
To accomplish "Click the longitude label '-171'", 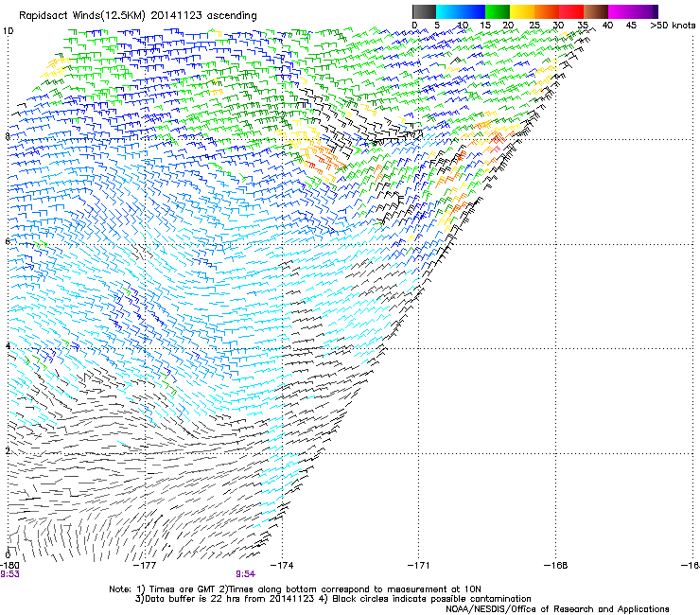I will click(418, 565).
